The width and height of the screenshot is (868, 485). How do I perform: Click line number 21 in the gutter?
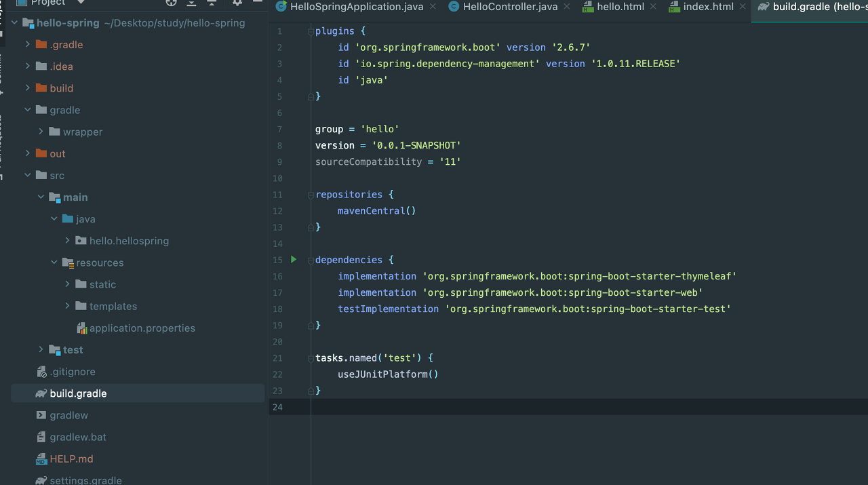(x=277, y=357)
